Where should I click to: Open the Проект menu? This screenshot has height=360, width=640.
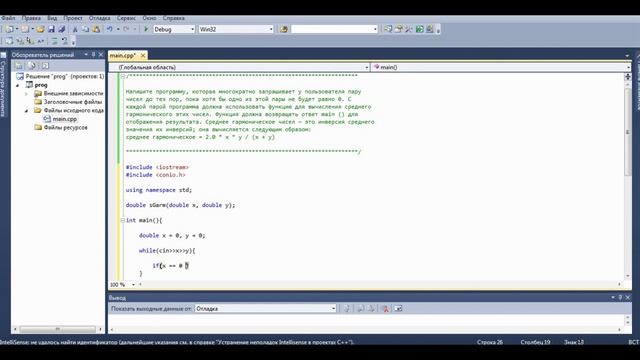tap(73, 18)
